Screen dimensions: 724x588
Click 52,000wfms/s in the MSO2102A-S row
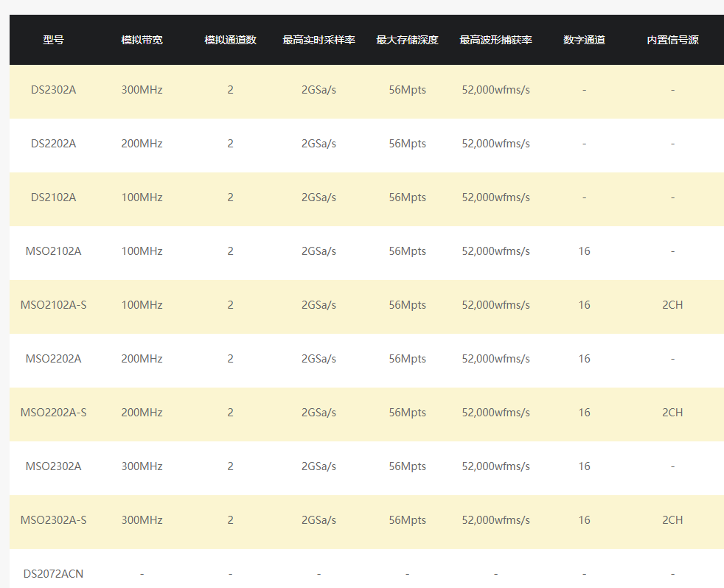click(x=496, y=305)
